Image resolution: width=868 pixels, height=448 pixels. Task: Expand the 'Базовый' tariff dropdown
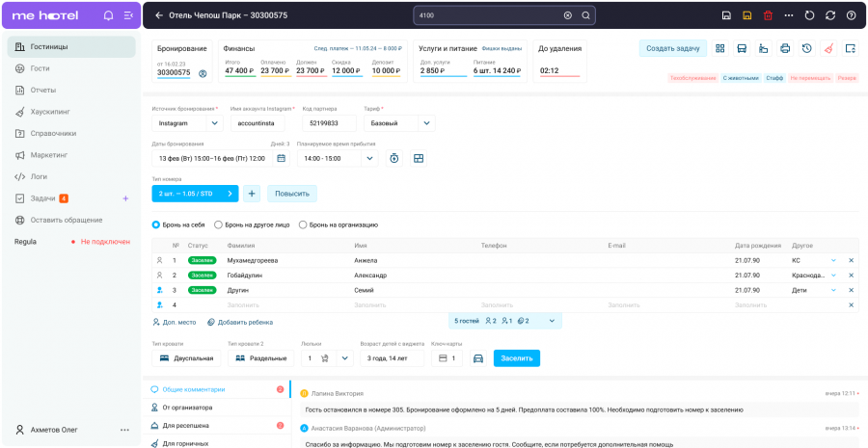(426, 123)
